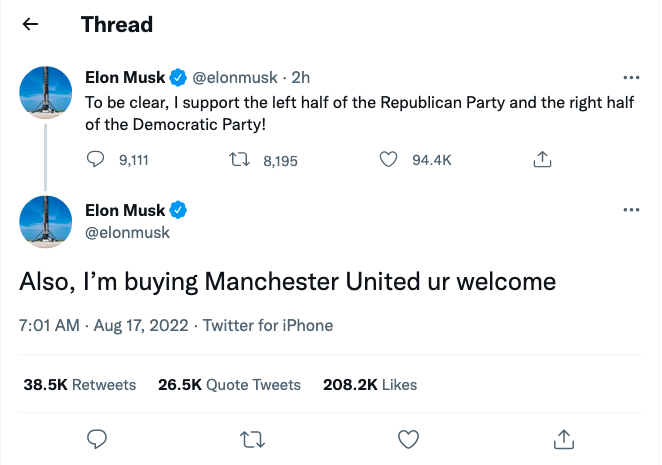
Task: Click Elon Musk's avatar on the first tweet
Action: [x=46, y=93]
